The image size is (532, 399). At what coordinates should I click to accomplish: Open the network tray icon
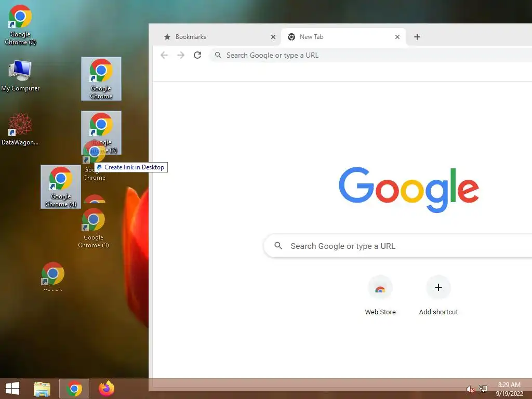click(x=483, y=389)
